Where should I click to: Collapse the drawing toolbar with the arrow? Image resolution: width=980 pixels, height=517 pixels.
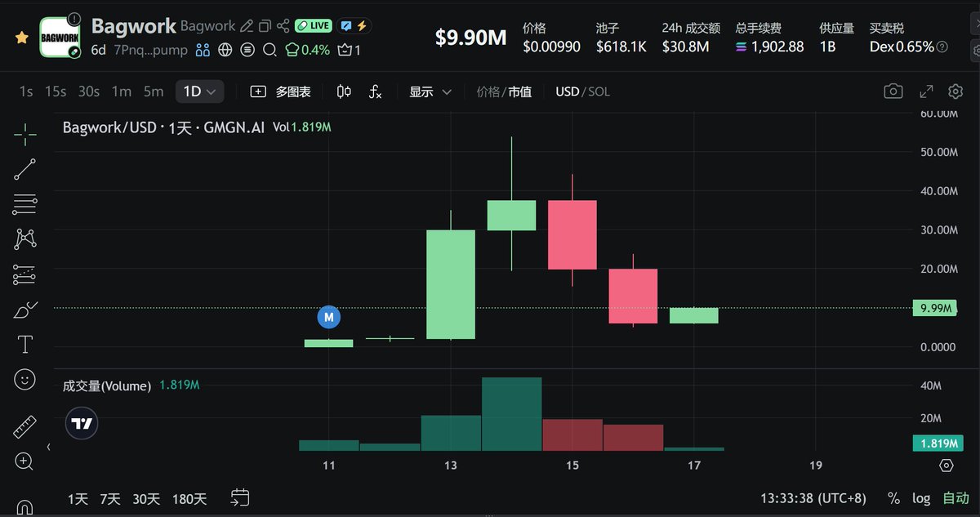(x=47, y=448)
